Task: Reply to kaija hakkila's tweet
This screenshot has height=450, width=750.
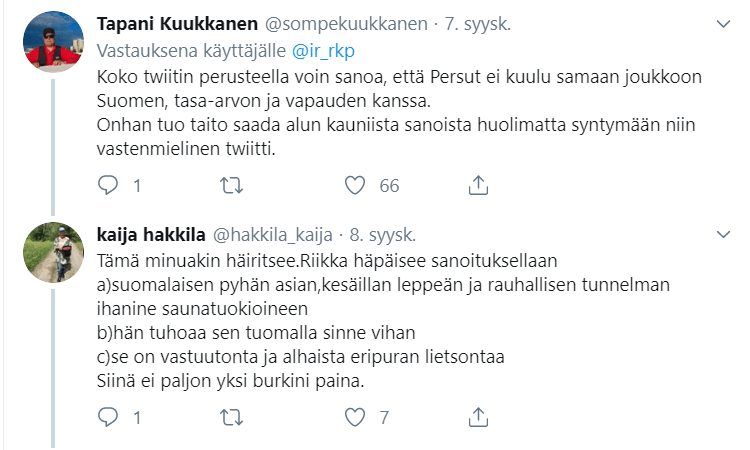Action: pos(110,415)
